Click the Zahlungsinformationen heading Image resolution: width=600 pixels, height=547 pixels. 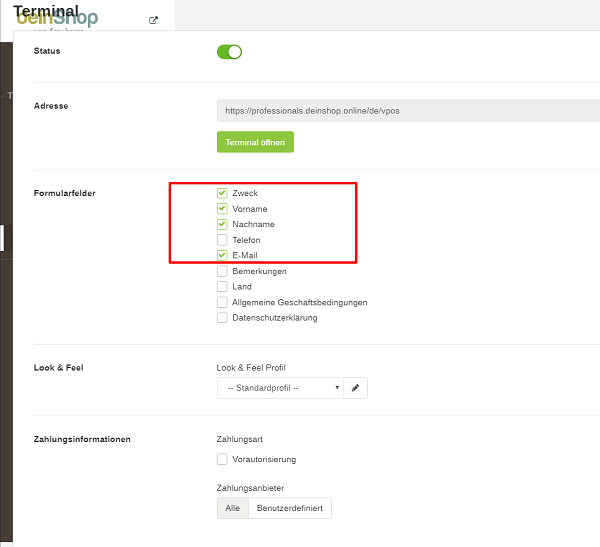82,439
